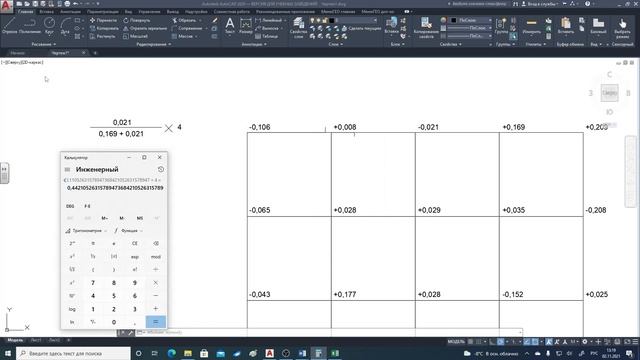Click the Windows taskbar search box
The height and width of the screenshot is (360, 640).
[73, 353]
